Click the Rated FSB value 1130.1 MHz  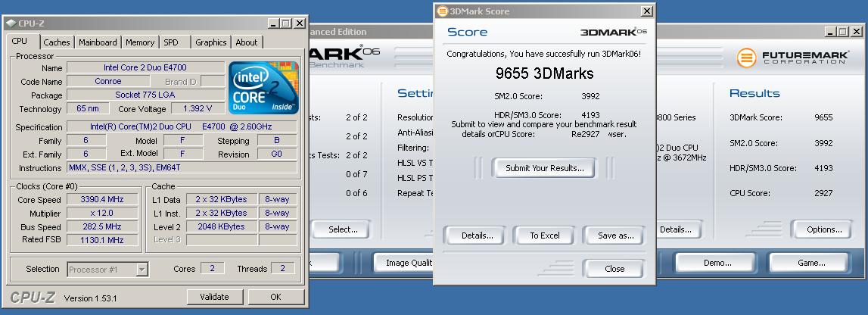(x=102, y=240)
